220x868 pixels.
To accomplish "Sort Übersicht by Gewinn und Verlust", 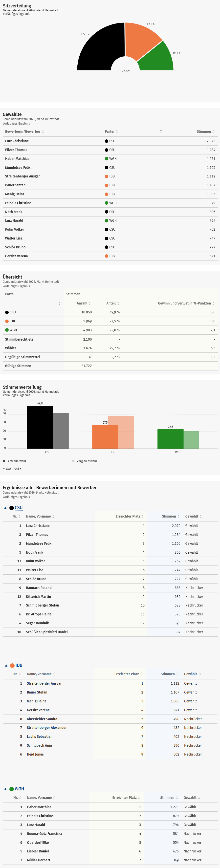I will pos(186,304).
